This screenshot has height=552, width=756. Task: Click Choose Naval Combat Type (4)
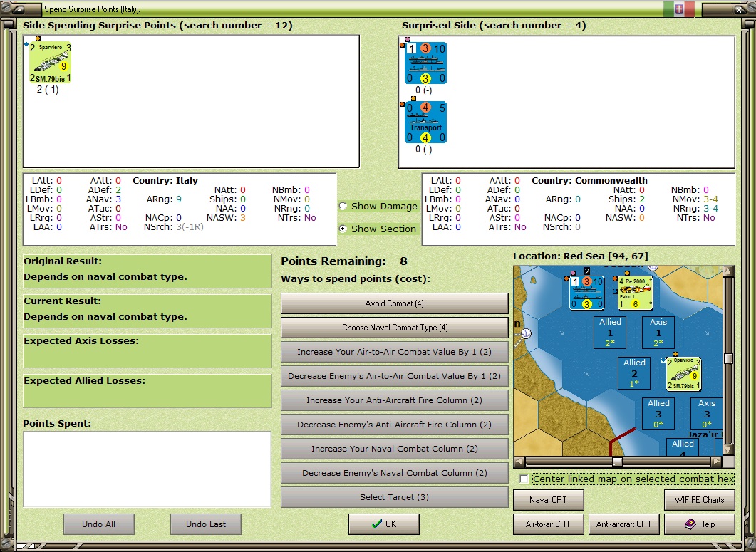coord(395,328)
